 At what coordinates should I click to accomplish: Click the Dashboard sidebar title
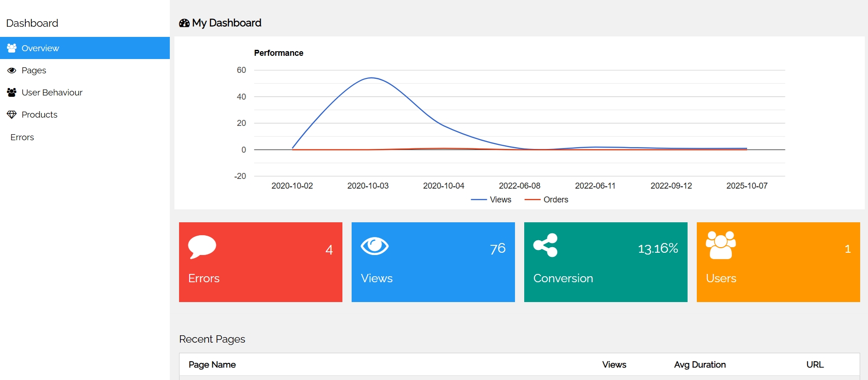(32, 23)
